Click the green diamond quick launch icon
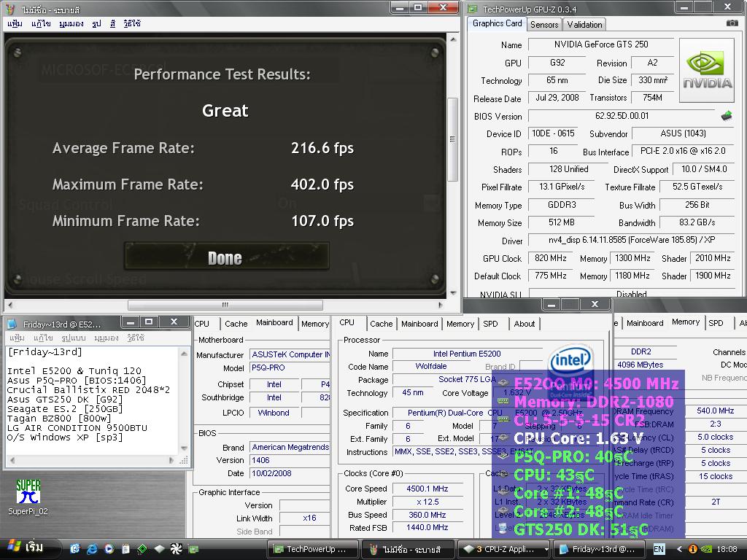The image size is (747, 560). point(142,549)
